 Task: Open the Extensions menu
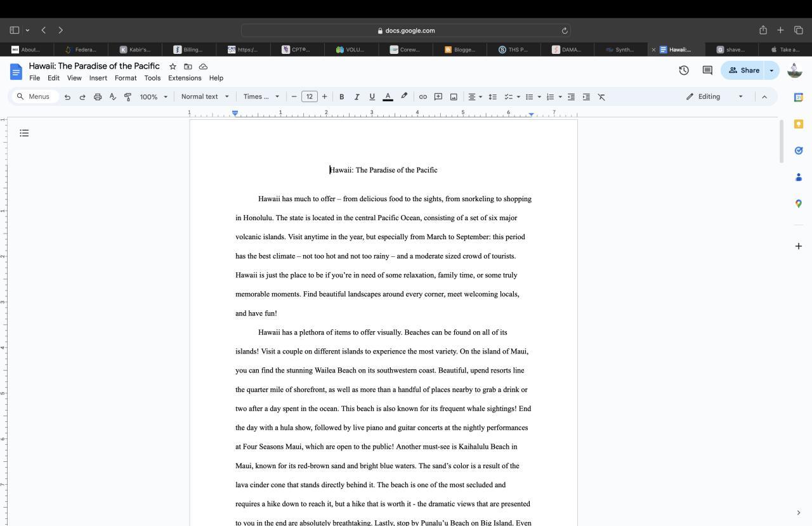185,78
